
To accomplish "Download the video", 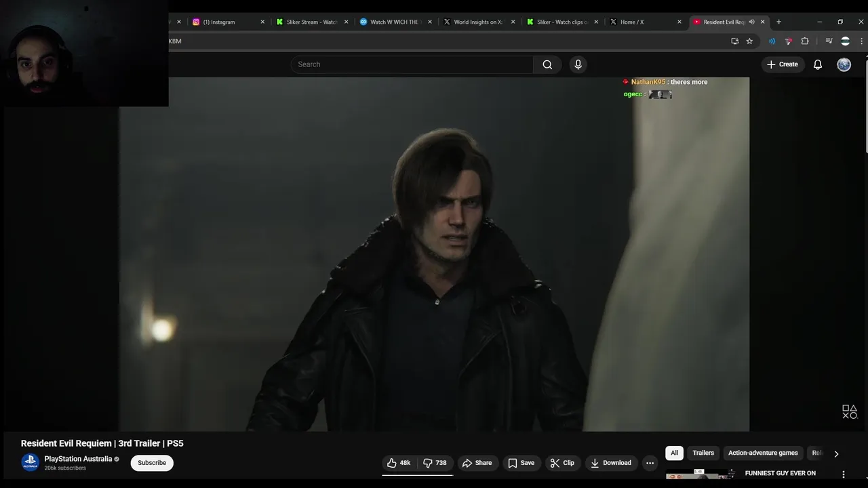I will pos(611,463).
